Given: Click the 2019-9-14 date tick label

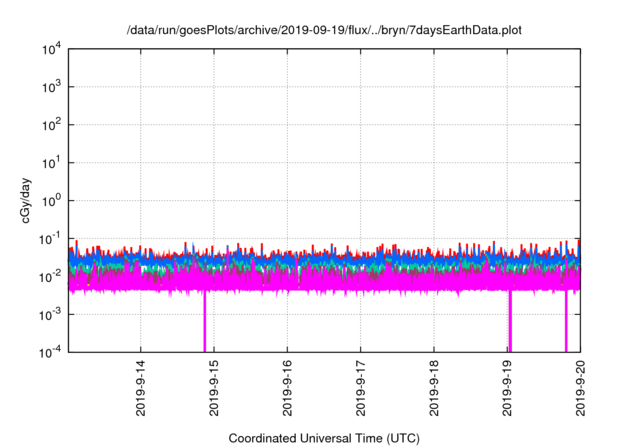Looking at the screenshot, I should coord(140,388).
